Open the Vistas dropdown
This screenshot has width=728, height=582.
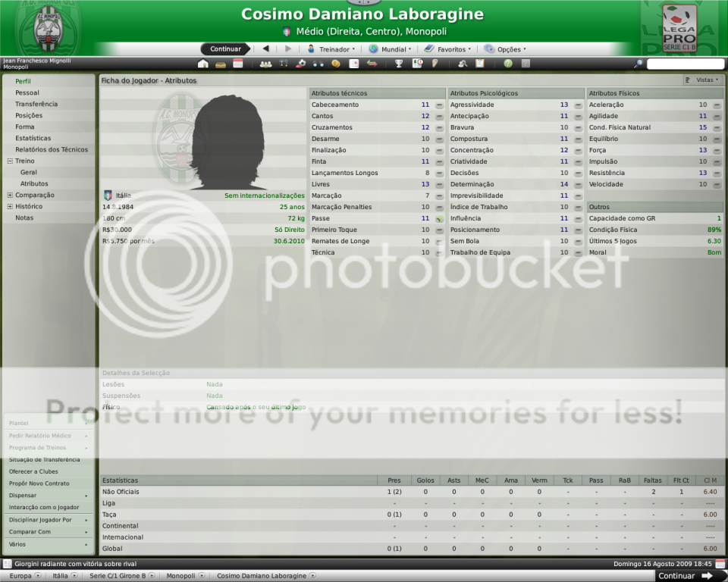click(701, 80)
